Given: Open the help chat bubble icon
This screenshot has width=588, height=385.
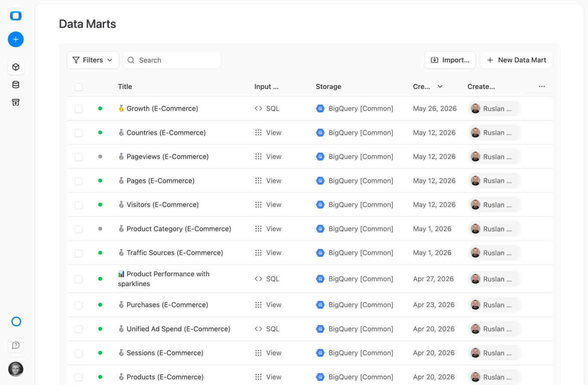Looking at the screenshot, I should [16, 345].
